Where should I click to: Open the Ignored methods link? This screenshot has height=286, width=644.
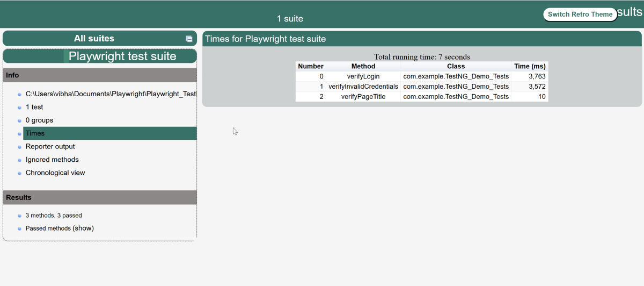52,160
